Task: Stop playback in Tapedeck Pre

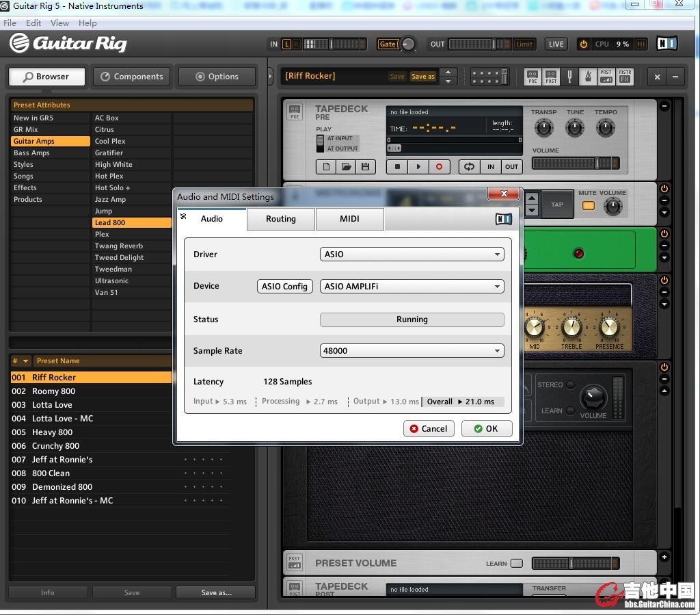Action: 397,167
